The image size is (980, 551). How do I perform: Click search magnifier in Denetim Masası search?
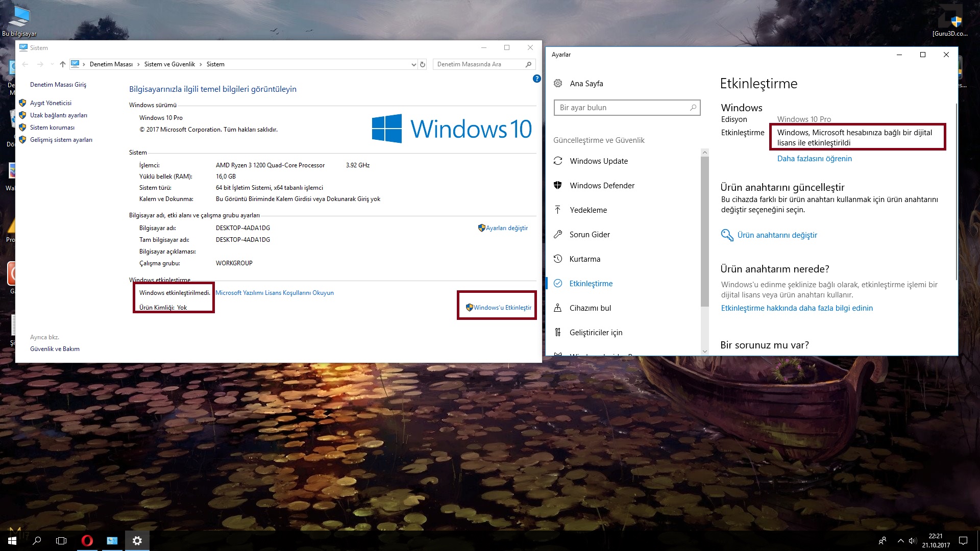[x=528, y=64]
